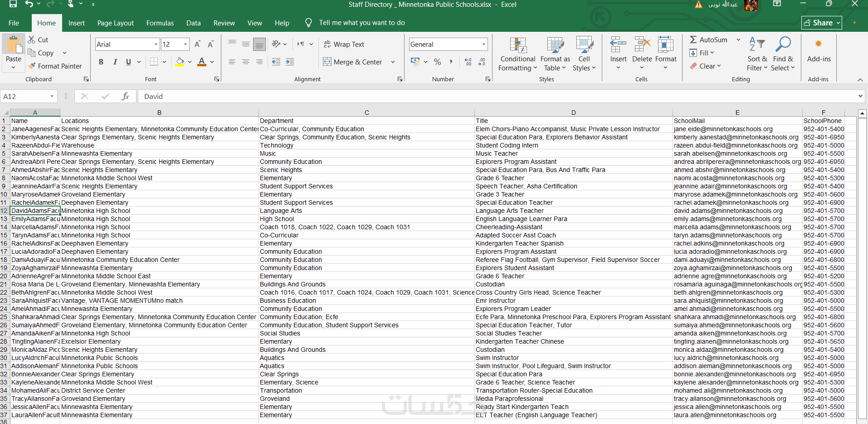The width and height of the screenshot is (868, 424).
Task: Switch to the Data tab
Action: click(194, 23)
